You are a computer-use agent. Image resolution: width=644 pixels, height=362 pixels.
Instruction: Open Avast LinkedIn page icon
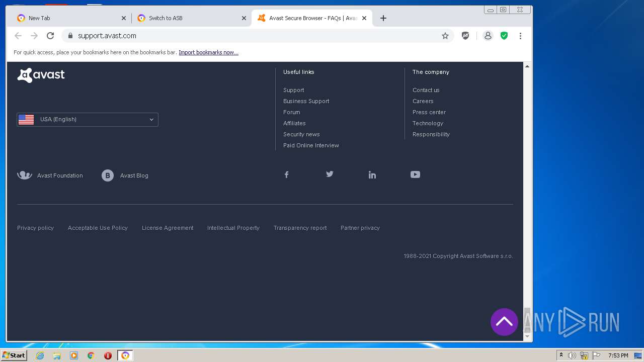[x=372, y=174]
